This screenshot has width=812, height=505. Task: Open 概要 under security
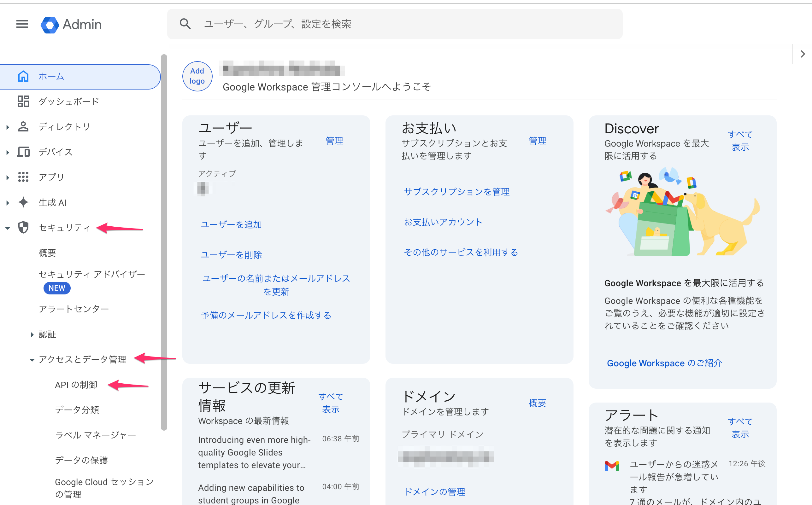(47, 253)
